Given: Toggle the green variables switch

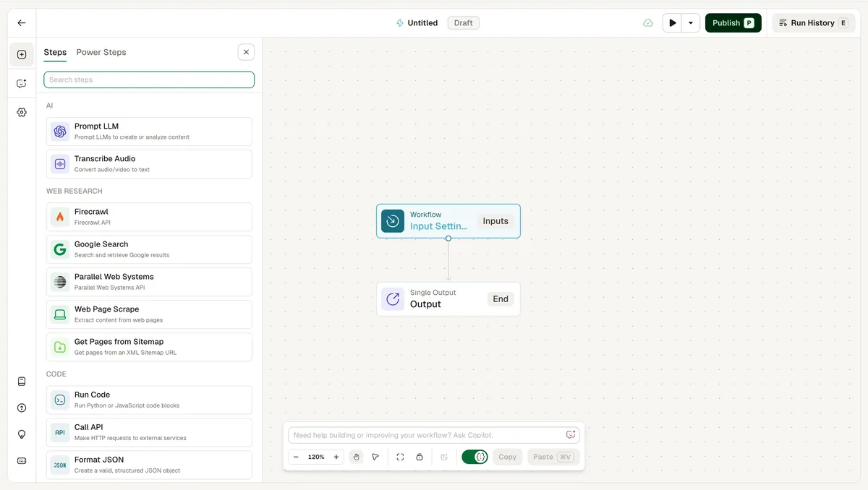Looking at the screenshot, I should click(475, 457).
